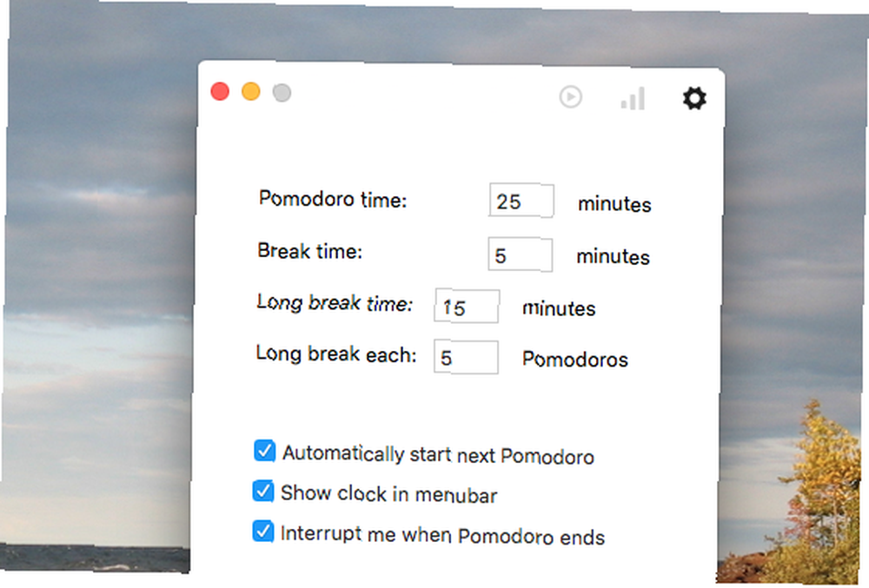Click the gray disabled zoom window button
Image resolution: width=869 pixels, height=588 pixels.
pos(282,92)
